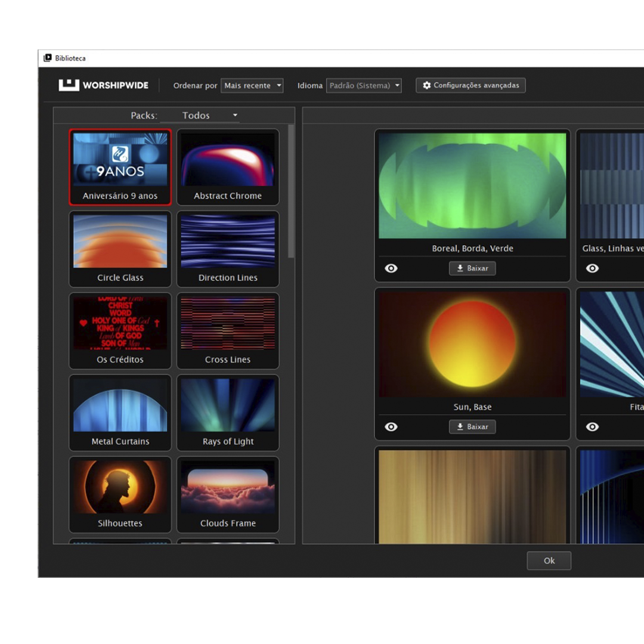Toggle eye preview for Sun, Base
644x644 pixels.
(391, 427)
